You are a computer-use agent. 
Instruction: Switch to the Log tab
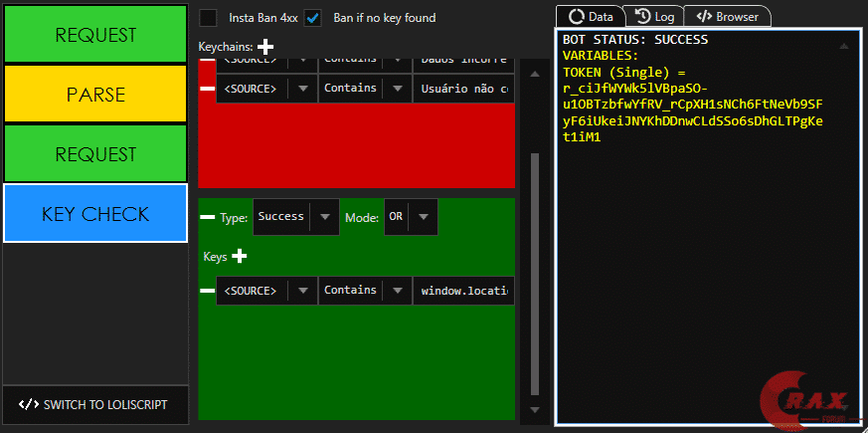click(654, 17)
